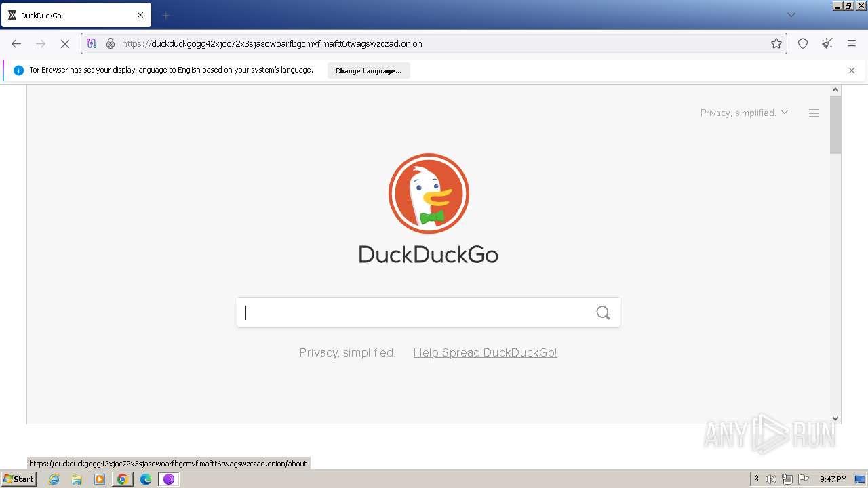Click the Change Language button
Screen dimensions: 868x488
(368, 70)
